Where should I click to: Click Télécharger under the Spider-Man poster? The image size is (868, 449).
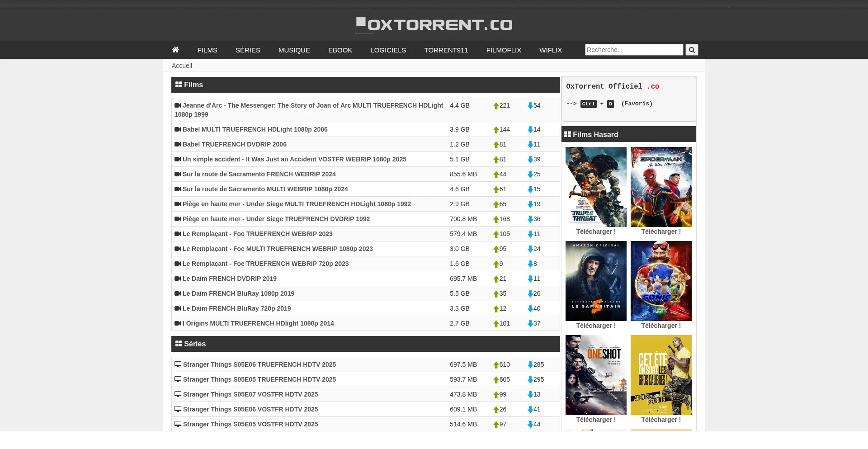pyautogui.click(x=661, y=232)
